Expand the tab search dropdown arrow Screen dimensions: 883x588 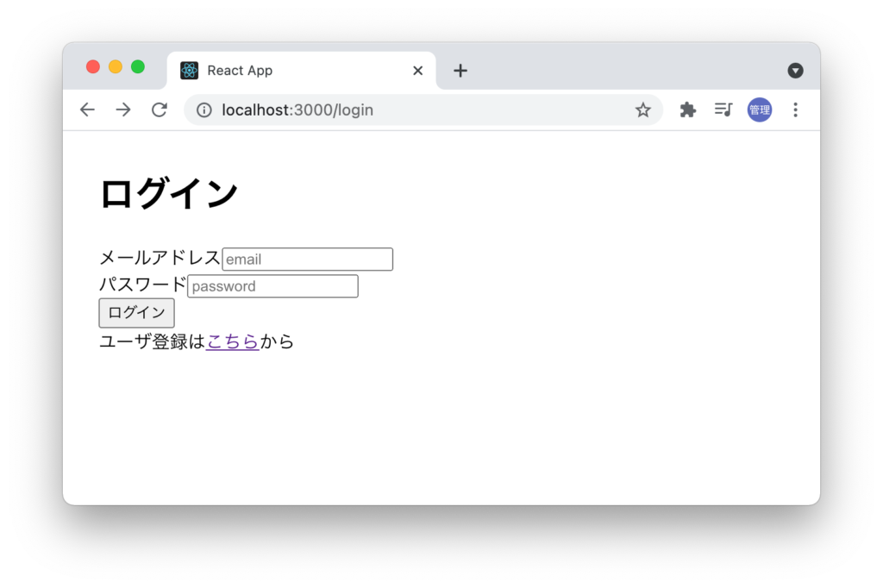pos(795,71)
